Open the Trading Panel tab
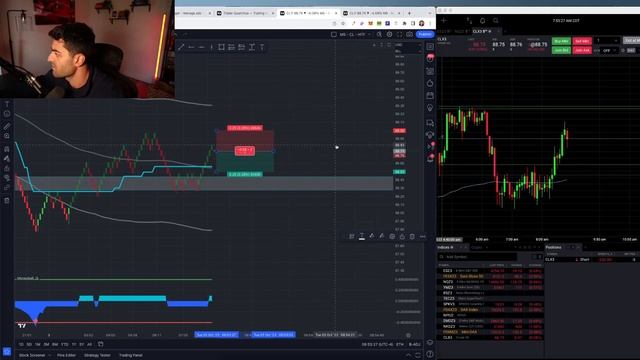The width and height of the screenshot is (640, 360). point(131,355)
